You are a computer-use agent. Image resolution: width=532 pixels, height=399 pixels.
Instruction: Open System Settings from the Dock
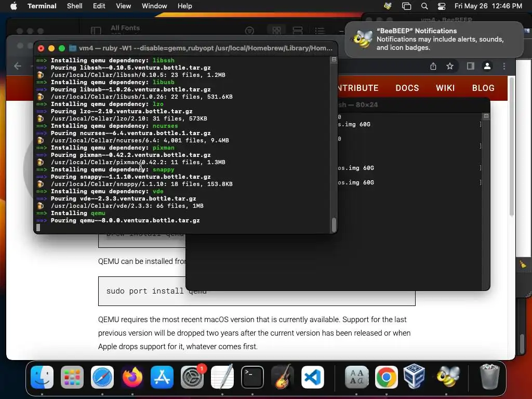(x=192, y=377)
